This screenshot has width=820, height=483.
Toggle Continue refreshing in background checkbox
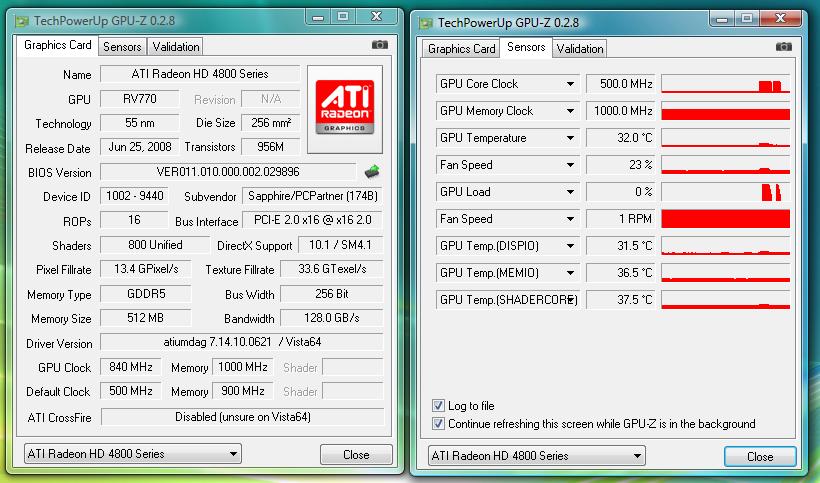438,423
